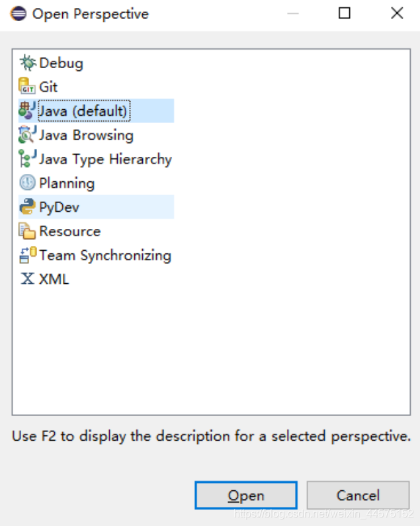Click the Java perspective icon

tap(27, 110)
